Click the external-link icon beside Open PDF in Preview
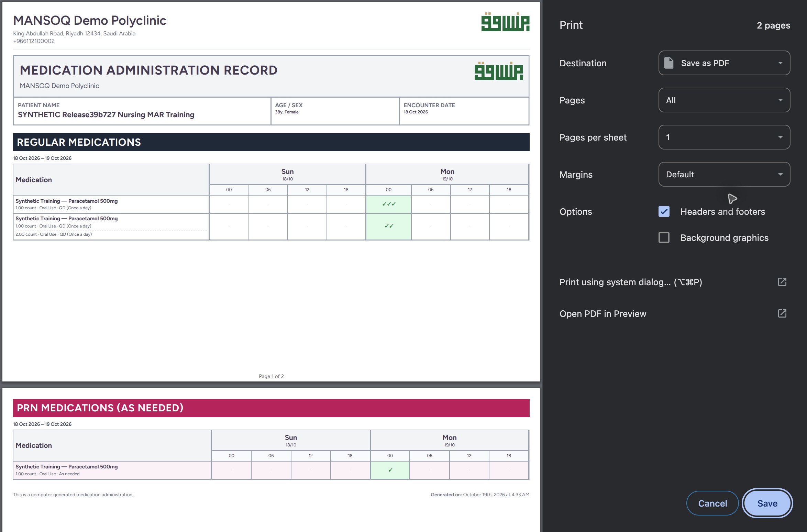The width and height of the screenshot is (807, 532). pyautogui.click(x=782, y=313)
